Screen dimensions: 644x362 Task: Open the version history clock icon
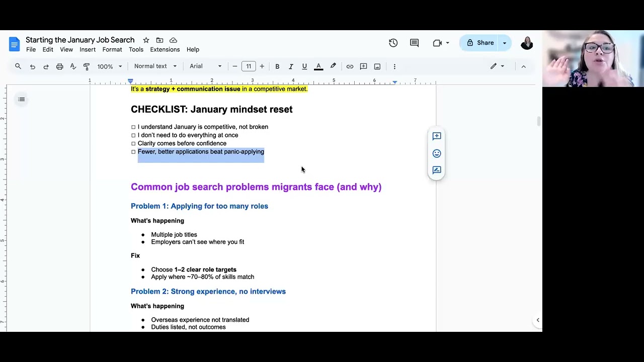(393, 43)
